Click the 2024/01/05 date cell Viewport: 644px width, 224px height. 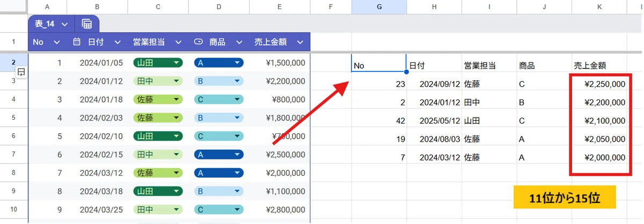point(97,63)
